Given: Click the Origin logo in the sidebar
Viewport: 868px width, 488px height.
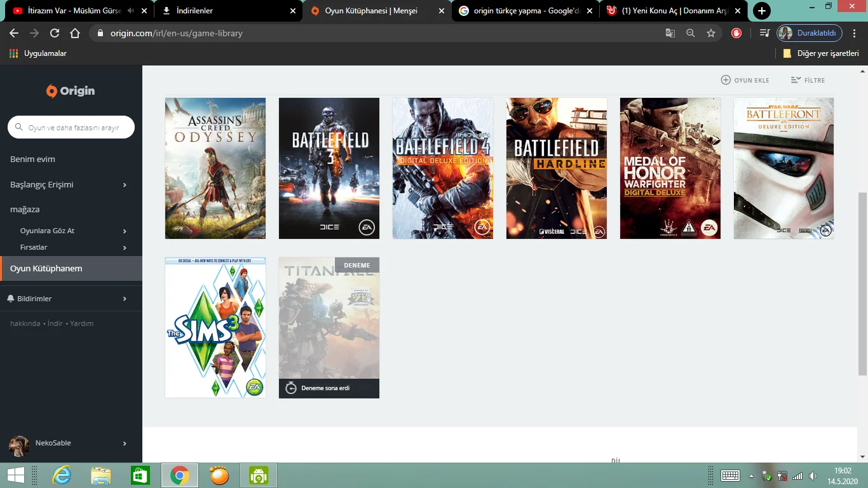Looking at the screenshot, I should tap(71, 91).
